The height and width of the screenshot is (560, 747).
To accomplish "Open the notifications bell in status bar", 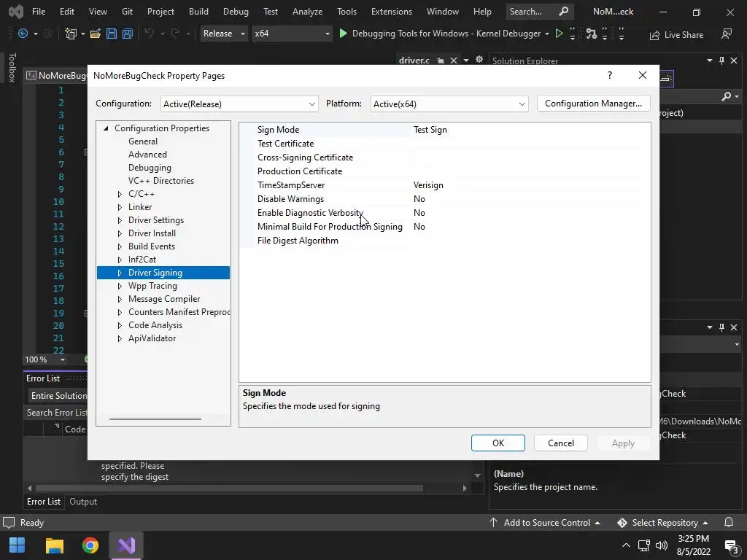I will tap(729, 522).
